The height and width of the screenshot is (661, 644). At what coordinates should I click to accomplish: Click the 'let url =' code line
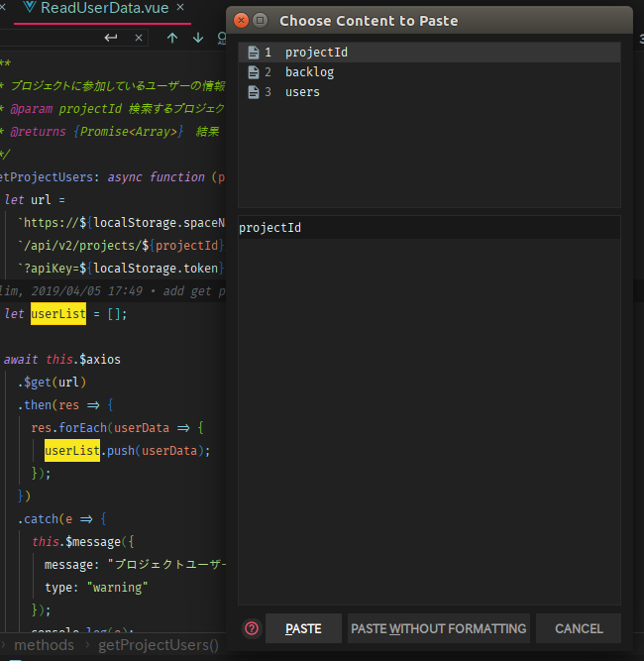pyautogui.click(x=35, y=199)
